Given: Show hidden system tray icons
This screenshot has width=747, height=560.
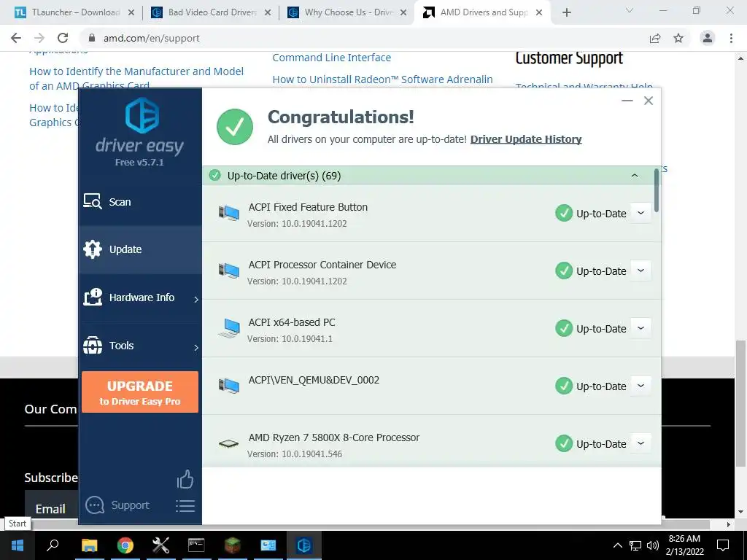Looking at the screenshot, I should tap(617, 545).
